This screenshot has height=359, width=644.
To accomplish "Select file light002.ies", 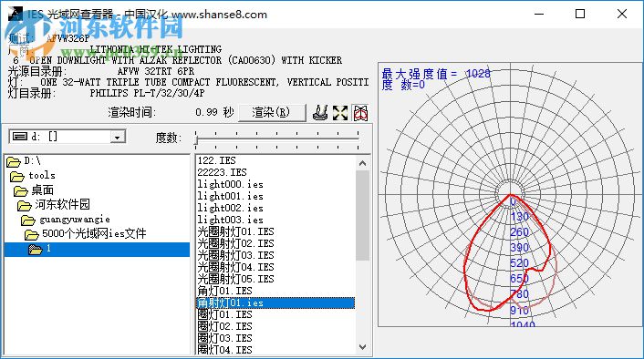I will (231, 208).
